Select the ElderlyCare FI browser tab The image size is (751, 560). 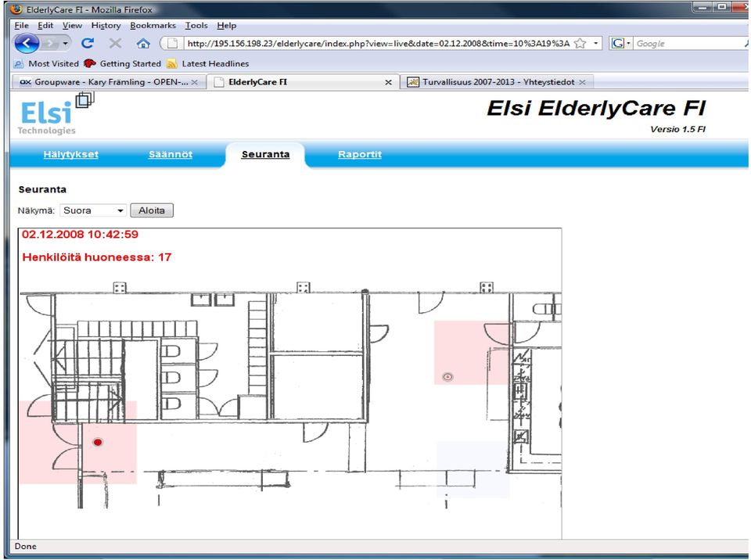(303, 82)
